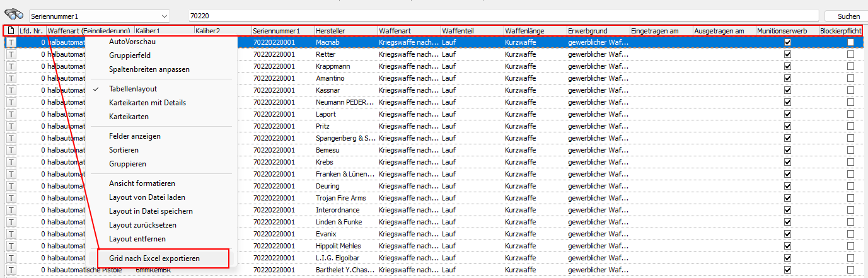The width and height of the screenshot is (868, 278).
Task: Click Layout zurücksetzen in context menu
Action: (x=142, y=225)
